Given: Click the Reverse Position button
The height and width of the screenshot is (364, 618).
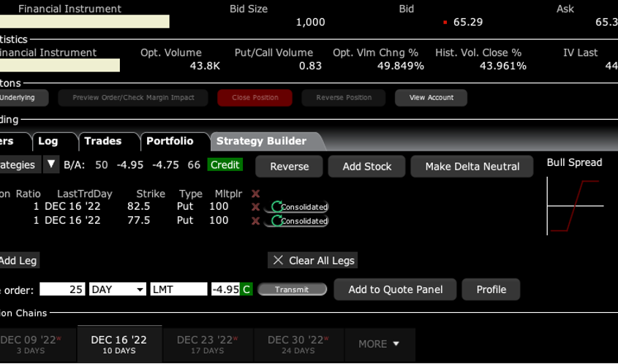Looking at the screenshot, I should 344,98.
